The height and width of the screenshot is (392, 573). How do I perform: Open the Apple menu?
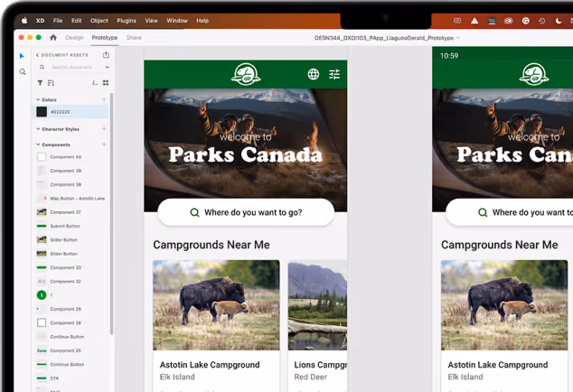24,21
